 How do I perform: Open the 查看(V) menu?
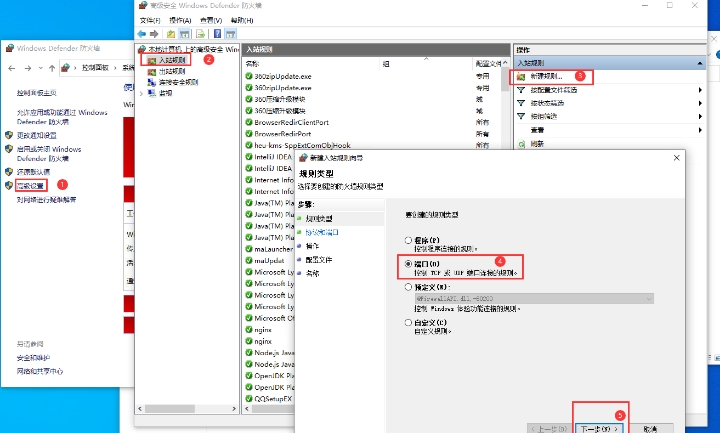click(211, 20)
